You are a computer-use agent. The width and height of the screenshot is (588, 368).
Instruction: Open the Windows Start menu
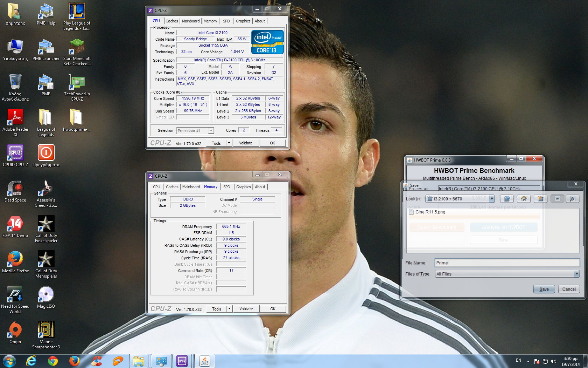[9, 361]
